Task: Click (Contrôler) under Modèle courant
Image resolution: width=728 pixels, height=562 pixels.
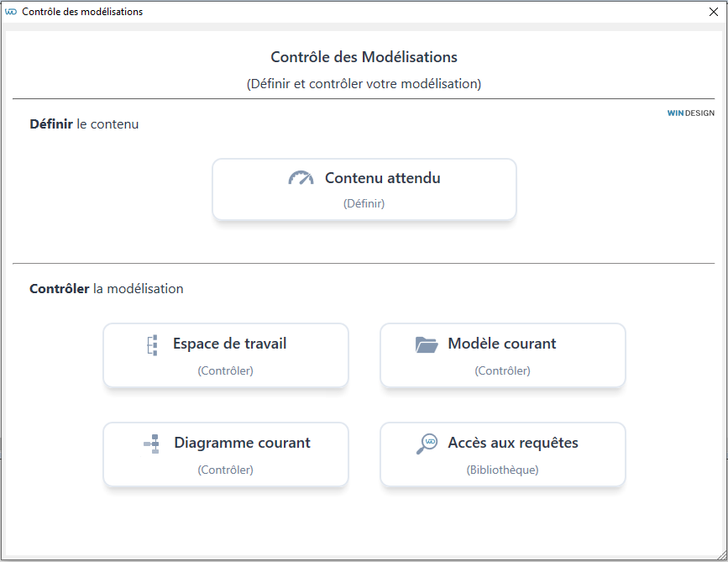Action: tap(502, 370)
